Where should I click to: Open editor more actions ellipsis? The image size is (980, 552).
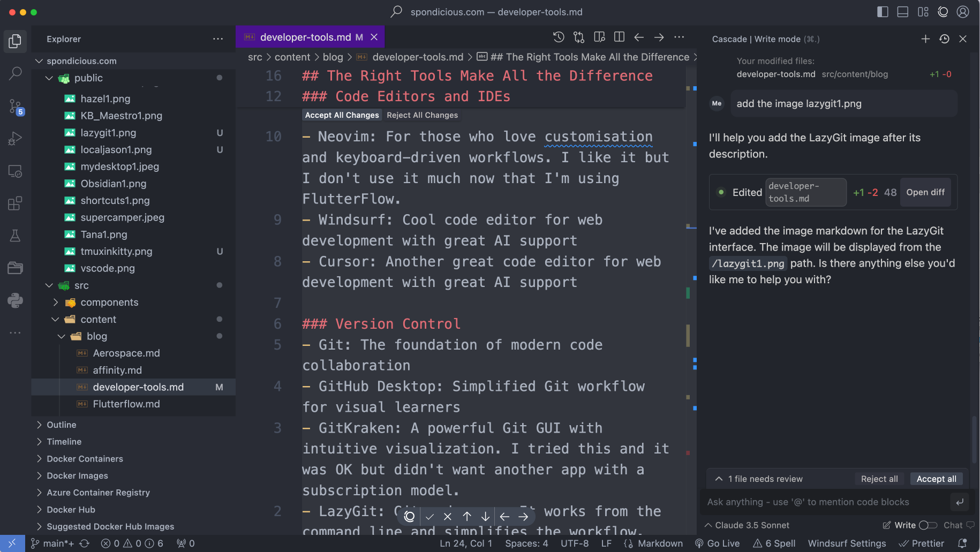[x=679, y=37]
